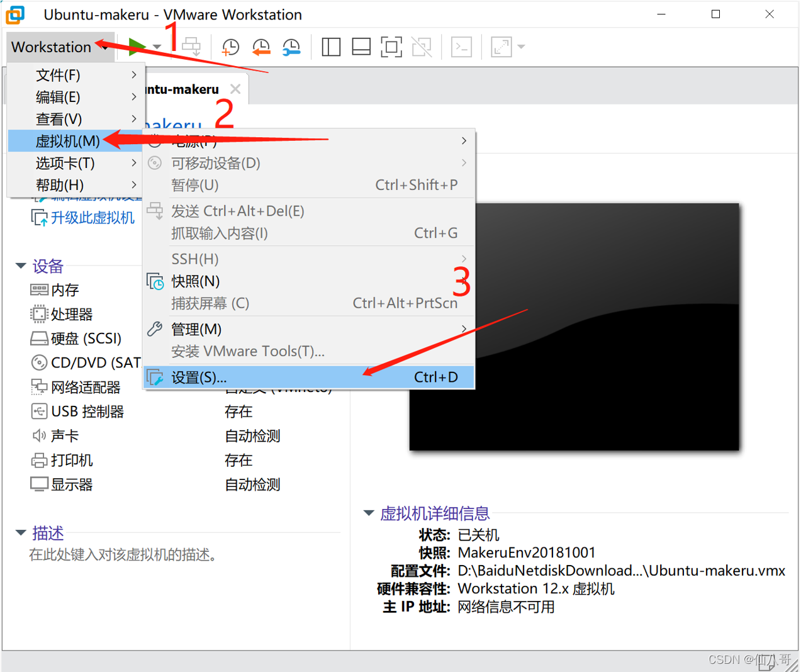Viewport: 801px width, 672px height.
Task: Expand the 文件(F) submenu arrow
Action: pos(134,75)
